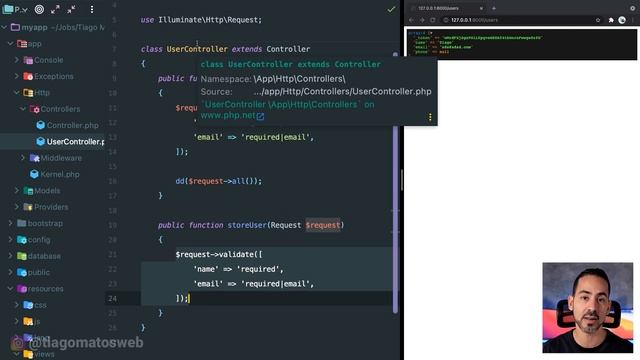Image resolution: width=640 pixels, height=360 pixels.
Task: Click the editor vertical scrollbar
Action: (x=395, y=184)
